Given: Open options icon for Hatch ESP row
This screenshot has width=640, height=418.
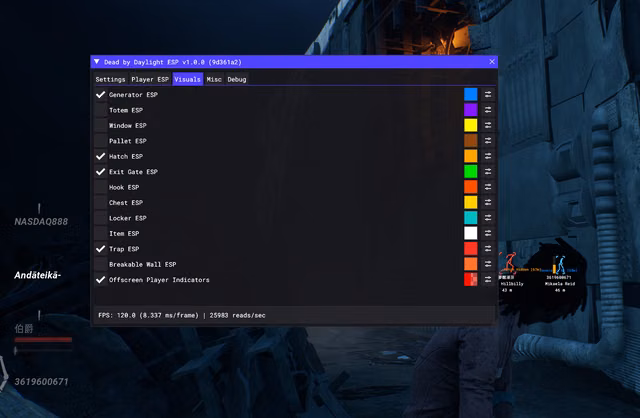Looking at the screenshot, I should [x=488, y=156].
